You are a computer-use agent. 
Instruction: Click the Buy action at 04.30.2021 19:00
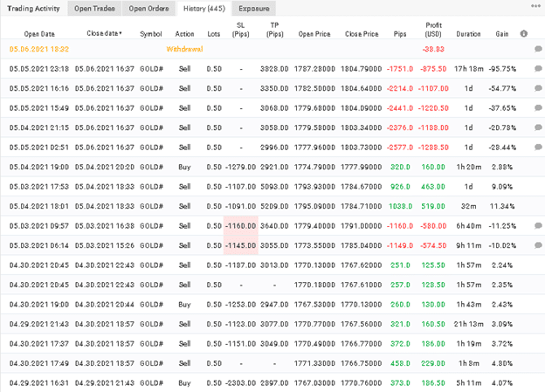(x=184, y=305)
